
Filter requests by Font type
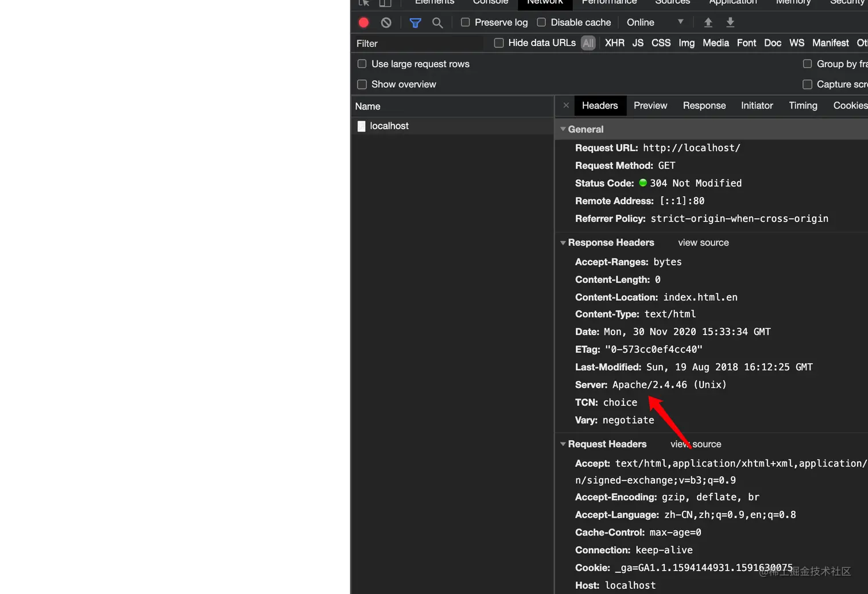746,43
